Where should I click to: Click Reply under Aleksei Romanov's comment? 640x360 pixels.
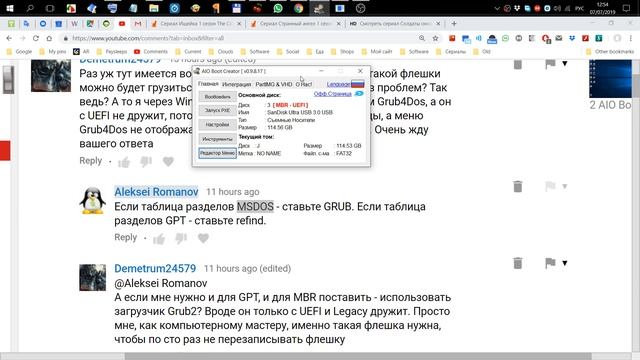coord(125,237)
